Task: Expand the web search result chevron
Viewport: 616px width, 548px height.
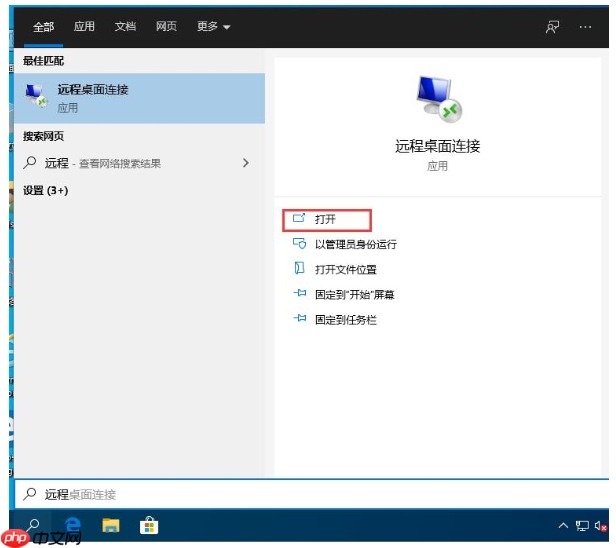Action: click(x=246, y=163)
